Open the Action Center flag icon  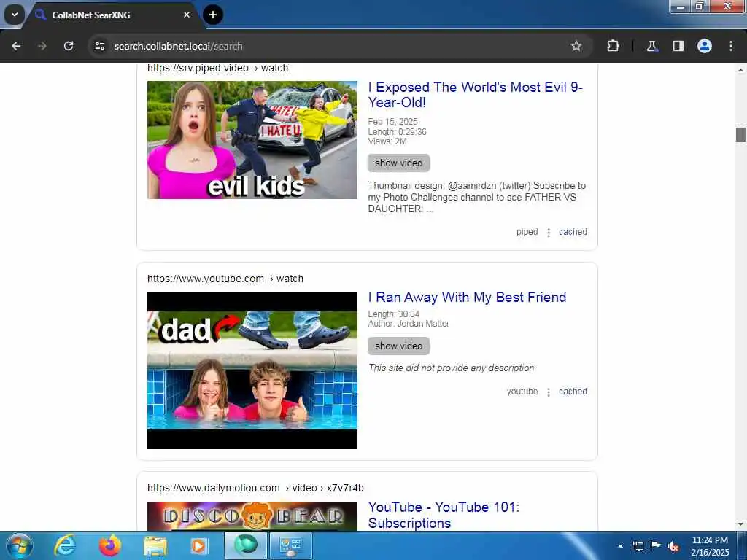656,546
